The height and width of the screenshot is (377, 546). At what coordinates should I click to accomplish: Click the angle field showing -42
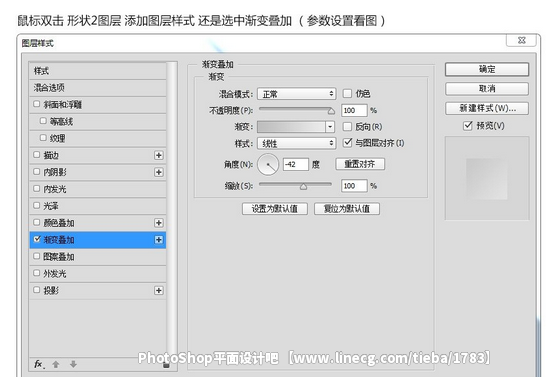(x=296, y=164)
